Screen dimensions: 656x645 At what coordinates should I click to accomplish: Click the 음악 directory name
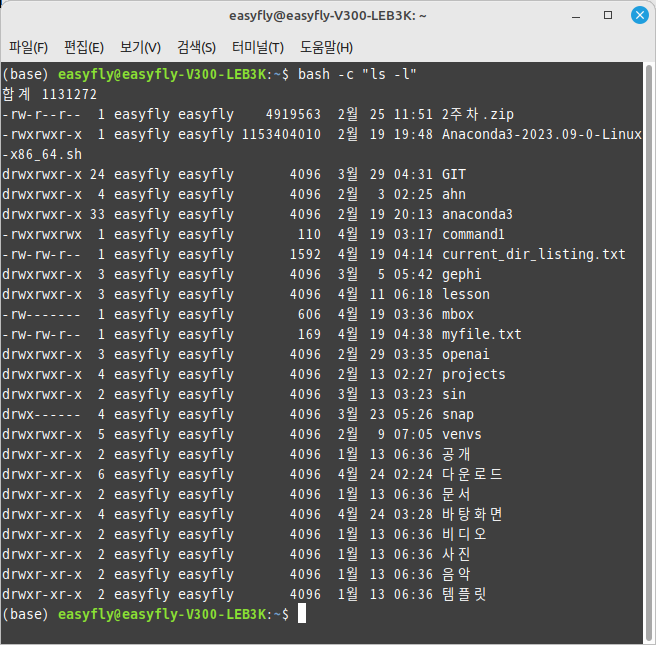point(456,574)
